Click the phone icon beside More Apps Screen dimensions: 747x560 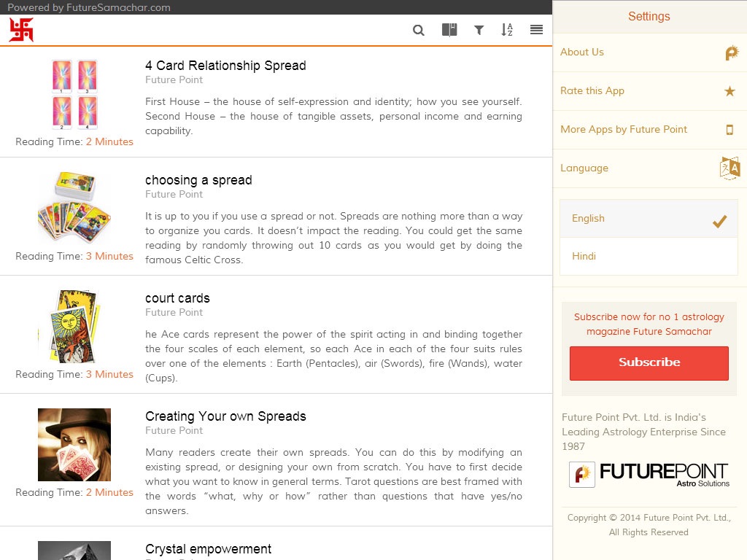point(729,130)
